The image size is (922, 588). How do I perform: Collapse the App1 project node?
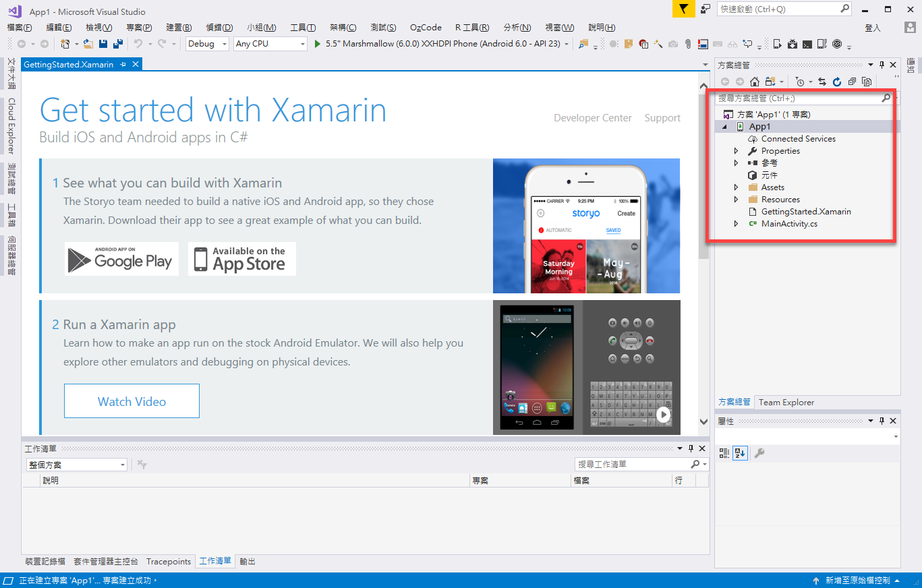click(725, 127)
